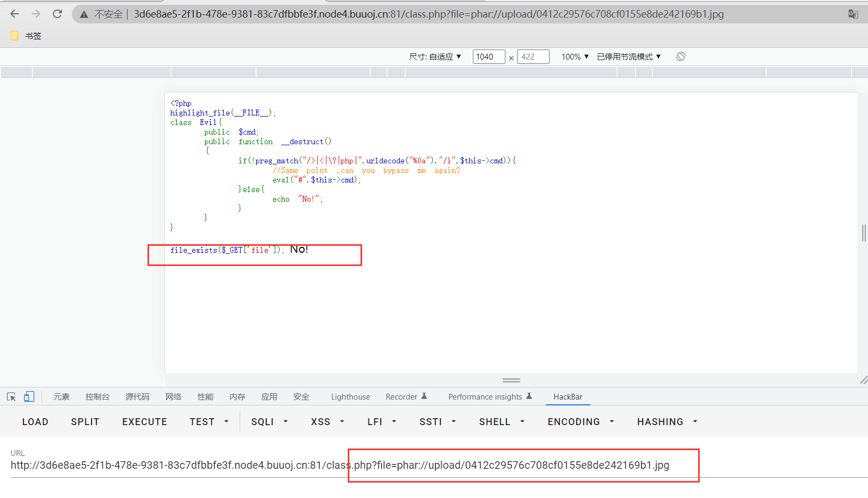This screenshot has width=868, height=498.
Task: Edit the viewport width field showing 1040
Action: tap(488, 56)
